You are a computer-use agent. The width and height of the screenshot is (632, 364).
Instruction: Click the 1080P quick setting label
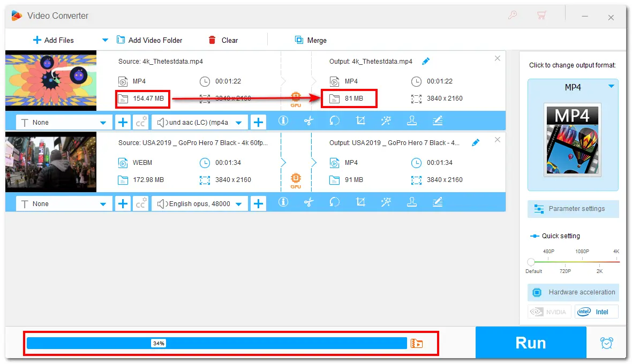[x=582, y=251]
